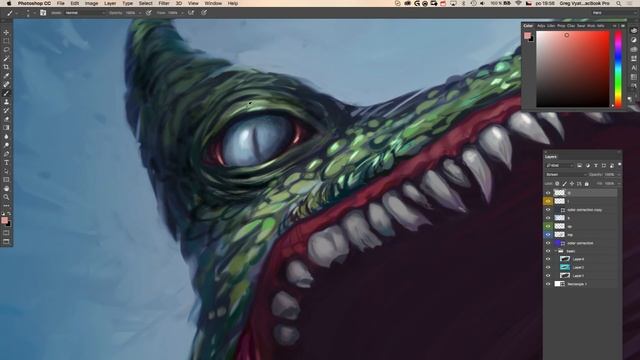The image size is (640, 360).
Task: Toggle the Brush panel from options bar
Action: point(43,13)
